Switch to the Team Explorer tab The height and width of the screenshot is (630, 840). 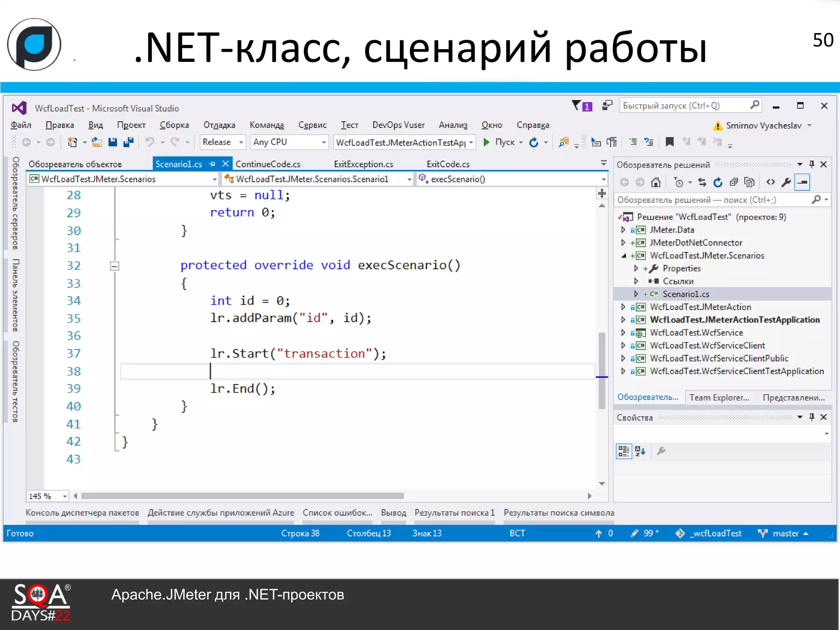pyautogui.click(x=719, y=397)
